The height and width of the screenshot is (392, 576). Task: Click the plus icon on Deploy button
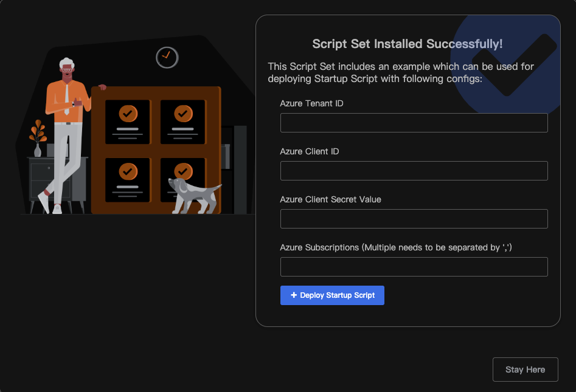[x=294, y=295]
